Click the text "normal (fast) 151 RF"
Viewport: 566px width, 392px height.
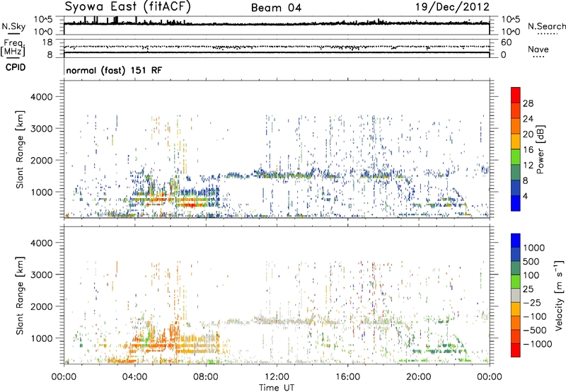click(114, 70)
